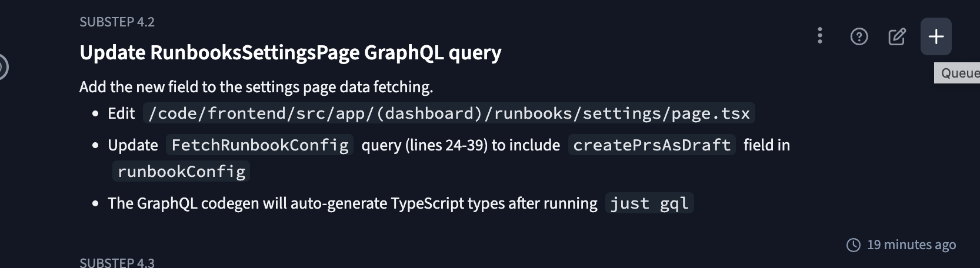Click the runbookConfig code snippet
Viewport: 980px width, 268px height.
[181, 172]
